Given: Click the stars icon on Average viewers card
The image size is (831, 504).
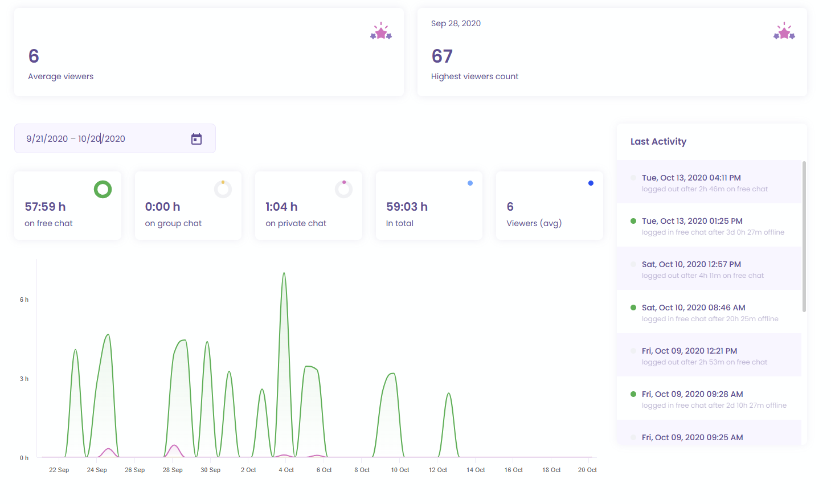Looking at the screenshot, I should [x=381, y=31].
